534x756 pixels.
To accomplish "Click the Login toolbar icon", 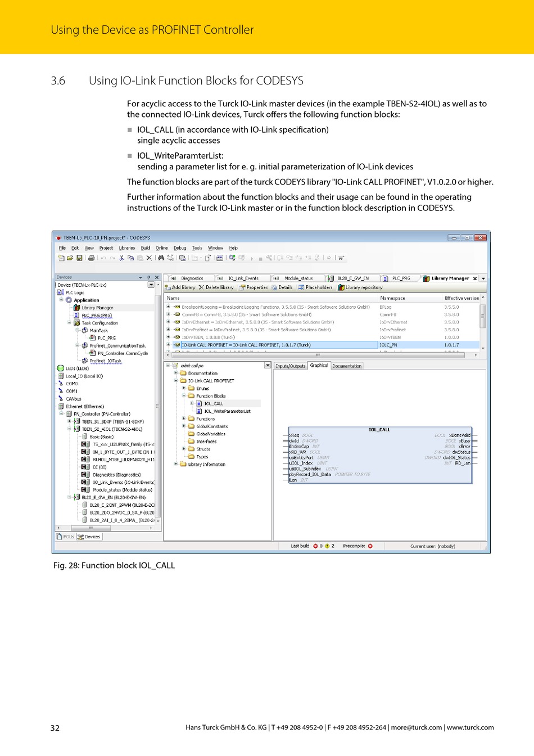I will [232, 258].
